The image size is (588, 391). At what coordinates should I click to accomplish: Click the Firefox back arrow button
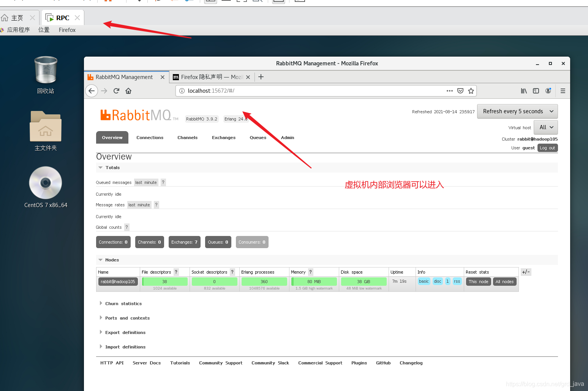(x=91, y=91)
